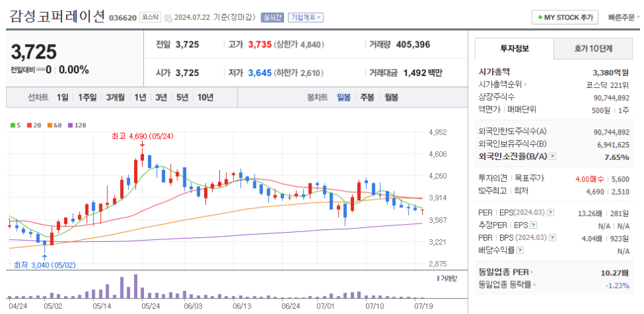Select the 1주일 line chart period
Image resolution: width=644 pixels, height=314 pixels.
pyautogui.click(x=87, y=98)
